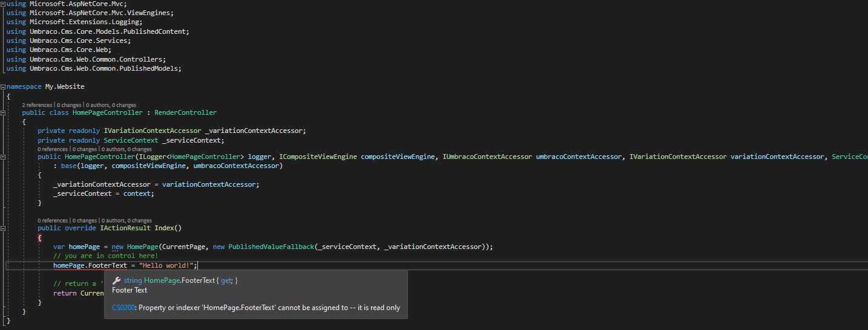
Task: Click '0 authors, 0 changes' above class
Action: click(111, 105)
